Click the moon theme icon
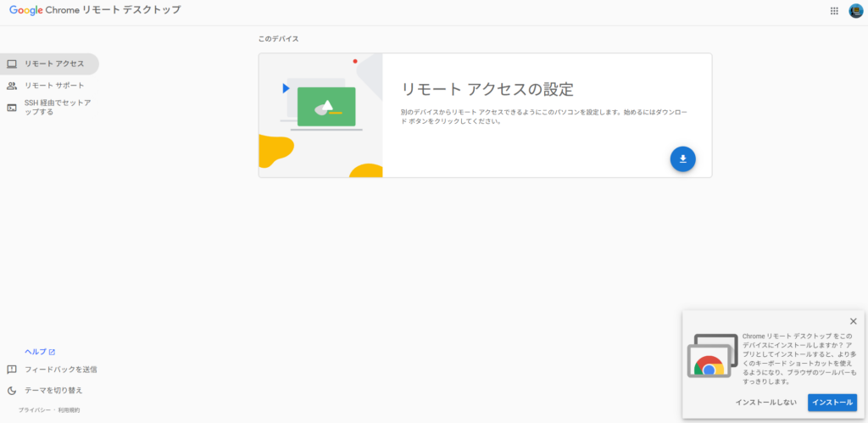868x423 pixels. pos(12,391)
